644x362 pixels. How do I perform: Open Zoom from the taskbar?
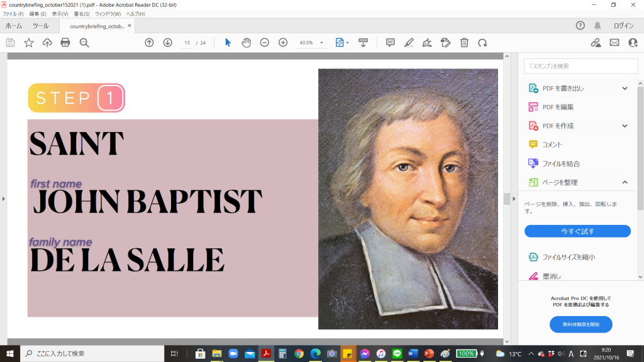point(233,353)
